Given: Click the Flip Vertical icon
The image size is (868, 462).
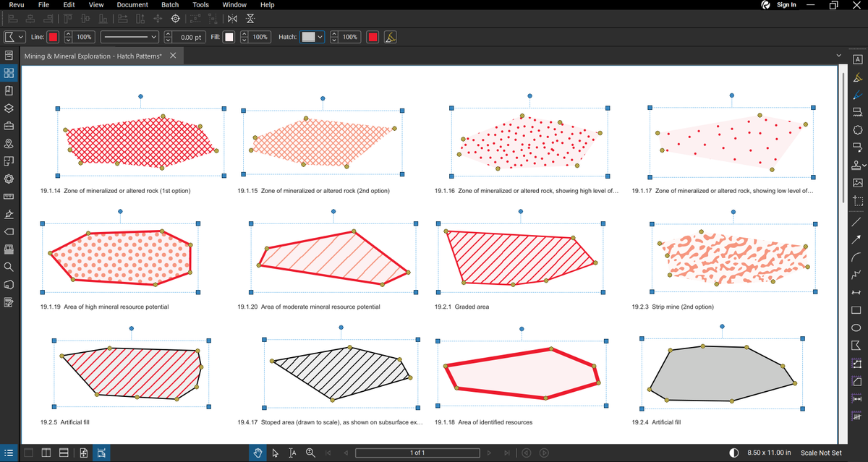Looking at the screenshot, I should click(x=250, y=19).
